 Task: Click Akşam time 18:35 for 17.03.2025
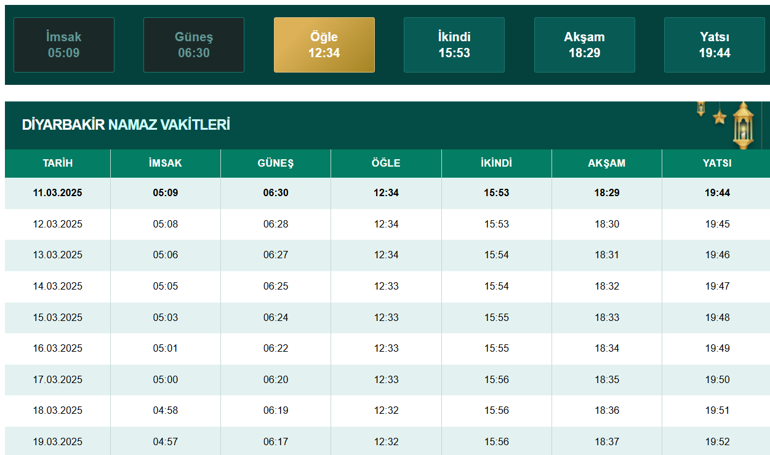coord(607,379)
